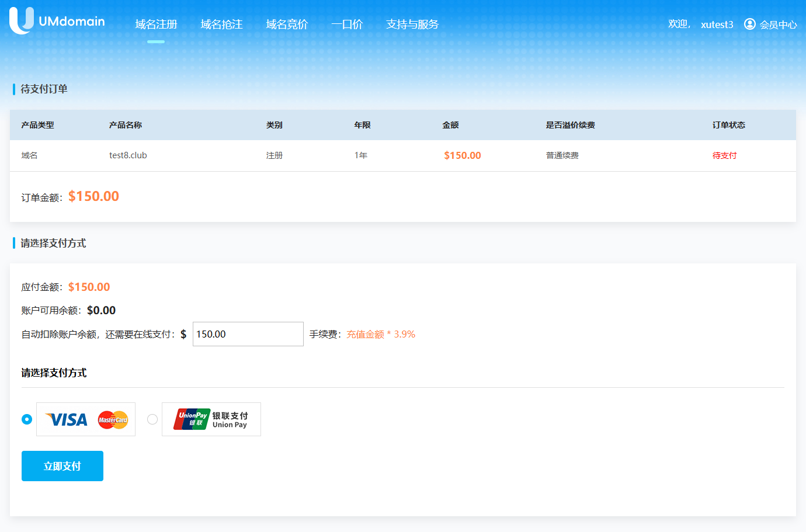This screenshot has height=532, width=806.
Task: Select the VISA MasterCard payment logo
Action: coord(86,419)
